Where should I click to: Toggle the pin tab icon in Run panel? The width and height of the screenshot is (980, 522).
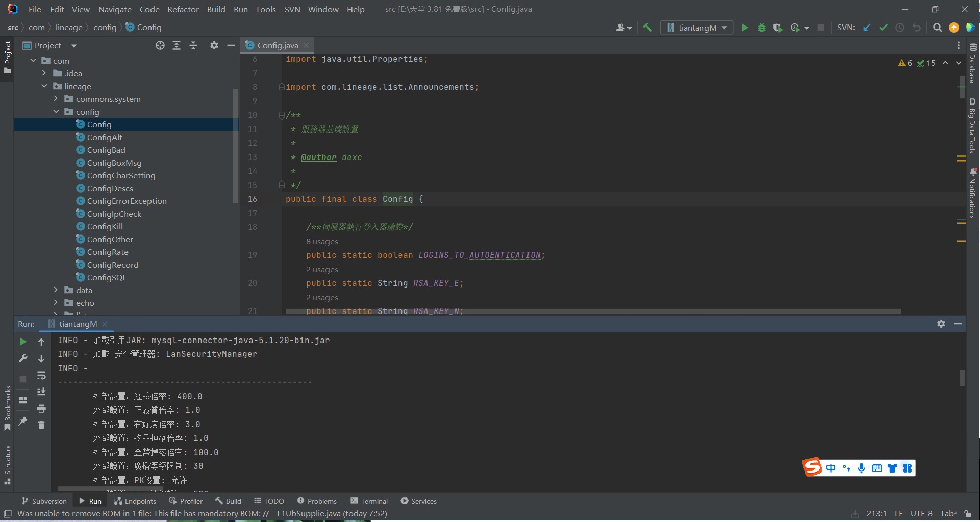(x=23, y=421)
